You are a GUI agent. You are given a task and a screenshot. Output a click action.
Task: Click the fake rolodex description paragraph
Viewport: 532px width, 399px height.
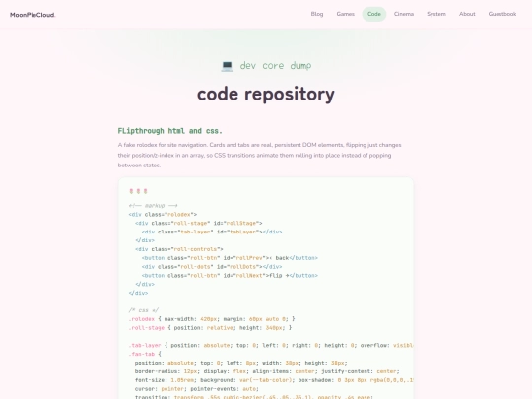[259, 155]
